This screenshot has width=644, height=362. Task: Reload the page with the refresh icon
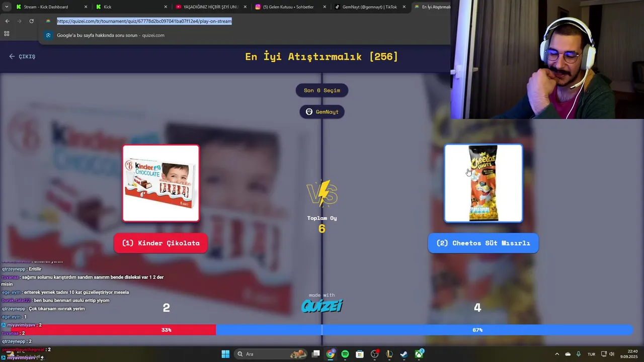(x=31, y=21)
